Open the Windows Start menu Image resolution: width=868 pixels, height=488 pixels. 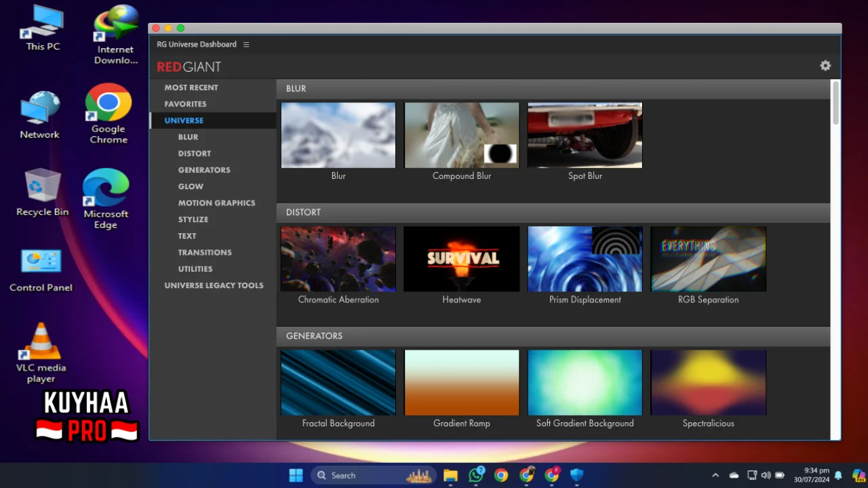point(296,475)
